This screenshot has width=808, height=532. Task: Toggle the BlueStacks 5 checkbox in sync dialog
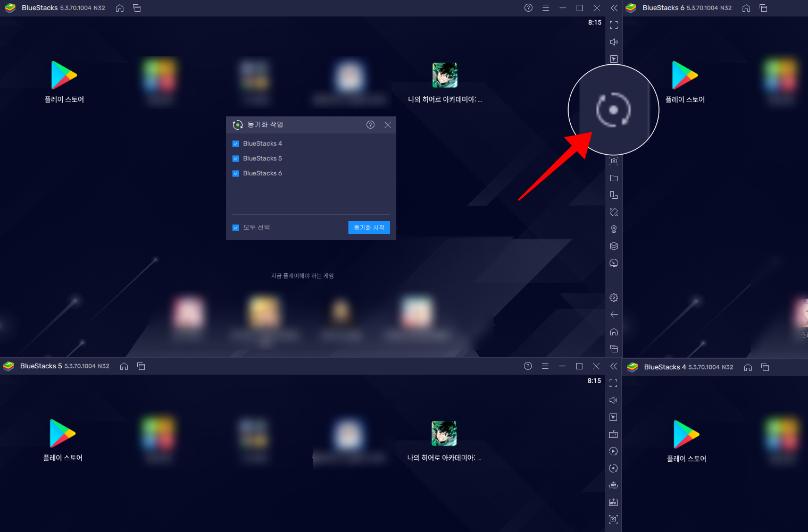pos(236,158)
